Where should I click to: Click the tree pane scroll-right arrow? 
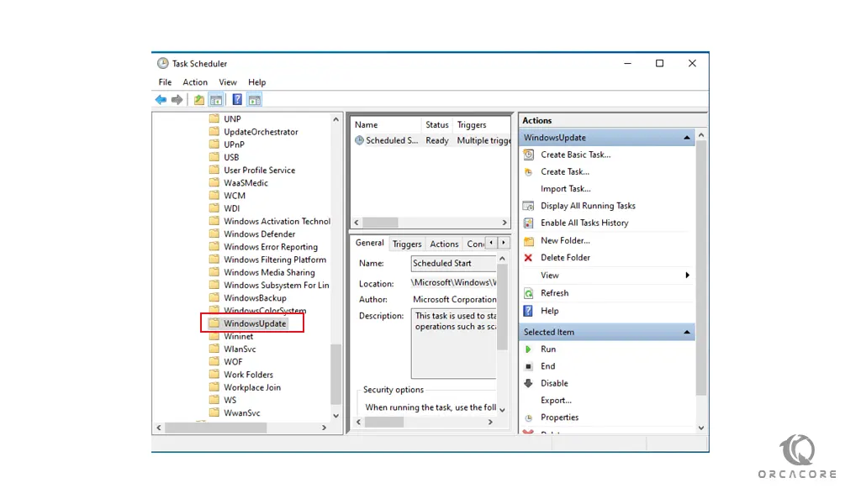[324, 428]
